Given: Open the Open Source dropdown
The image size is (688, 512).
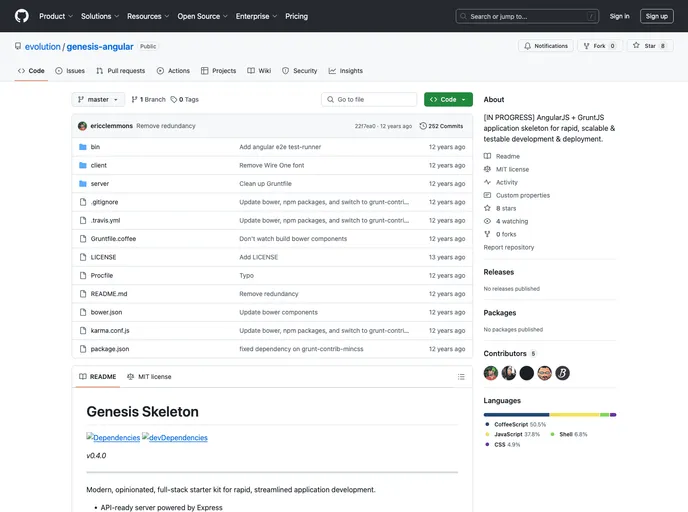Looking at the screenshot, I should pos(202,16).
